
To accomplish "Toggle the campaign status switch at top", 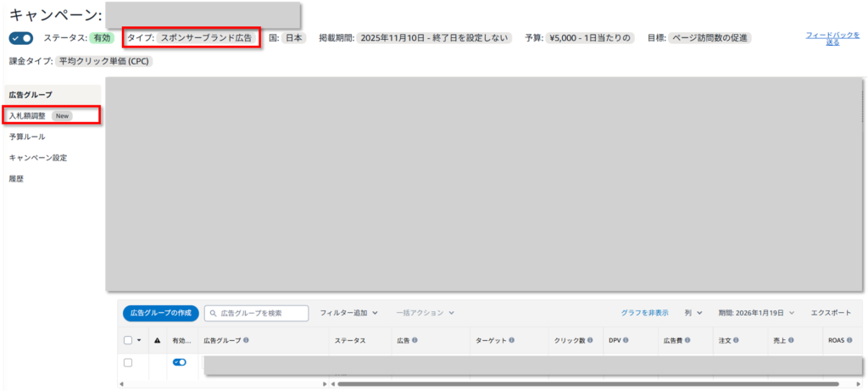I will (x=21, y=38).
